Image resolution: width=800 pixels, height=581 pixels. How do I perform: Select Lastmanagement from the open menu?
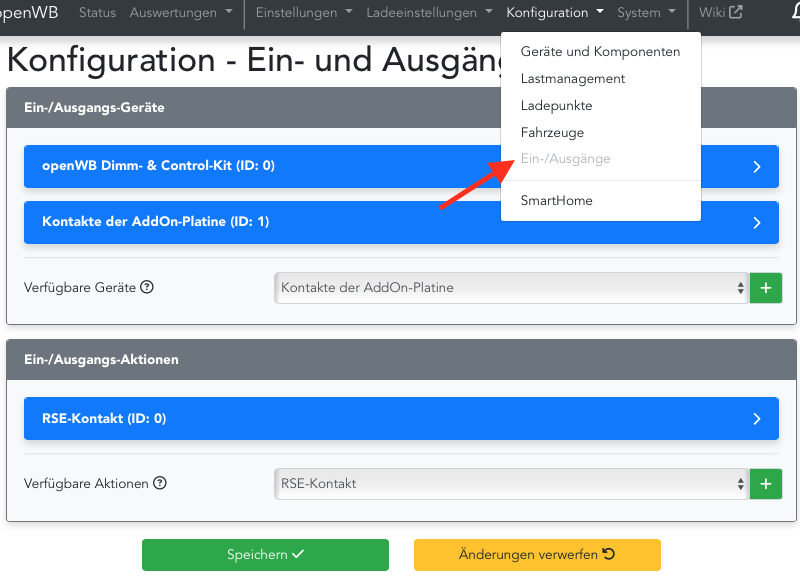(x=572, y=78)
